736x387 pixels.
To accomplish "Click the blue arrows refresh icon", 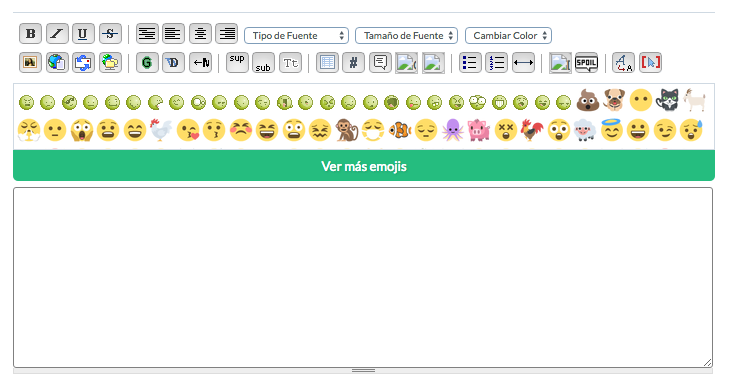I will click(x=83, y=62).
